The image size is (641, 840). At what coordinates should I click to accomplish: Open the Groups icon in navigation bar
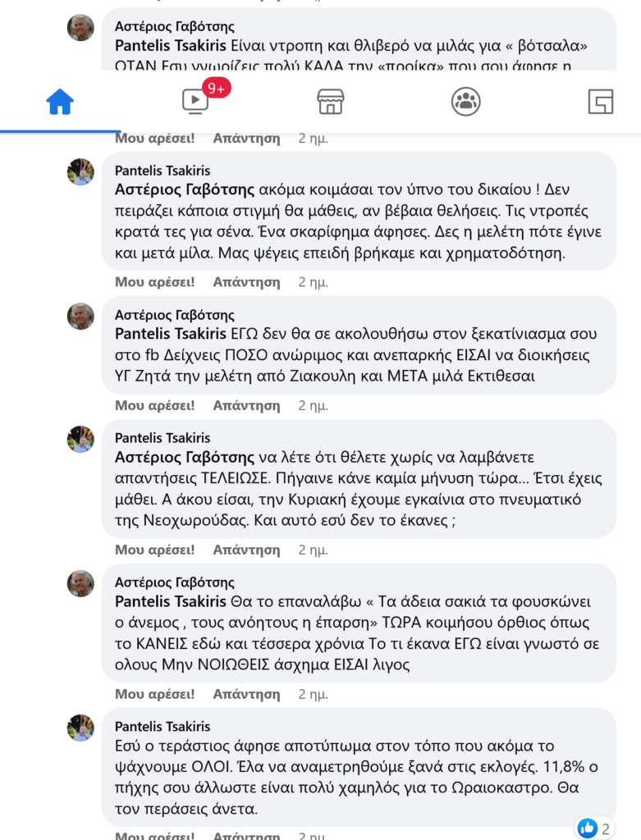click(x=466, y=102)
